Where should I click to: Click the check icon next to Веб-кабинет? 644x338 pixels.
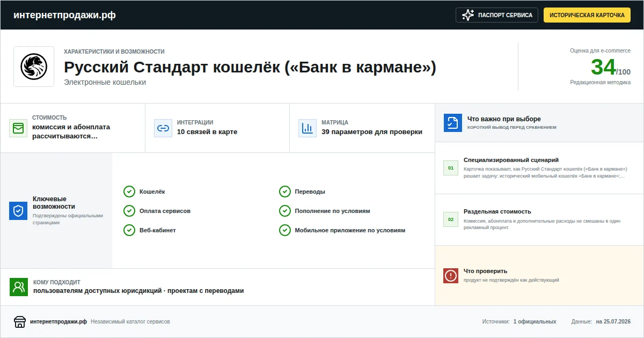pos(129,230)
